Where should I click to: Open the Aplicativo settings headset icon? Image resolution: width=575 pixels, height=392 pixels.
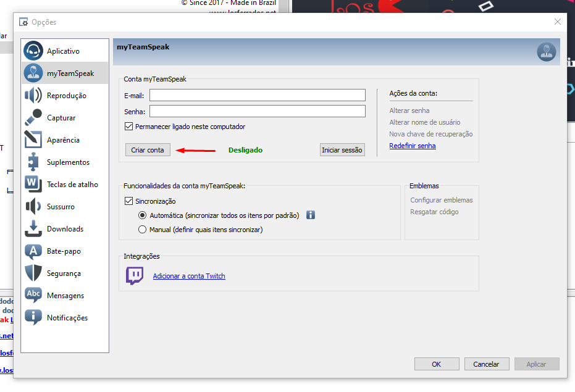[x=33, y=51]
